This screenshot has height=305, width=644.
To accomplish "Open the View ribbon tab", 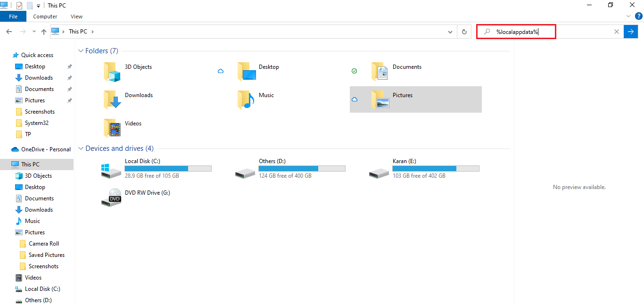I will tap(76, 16).
